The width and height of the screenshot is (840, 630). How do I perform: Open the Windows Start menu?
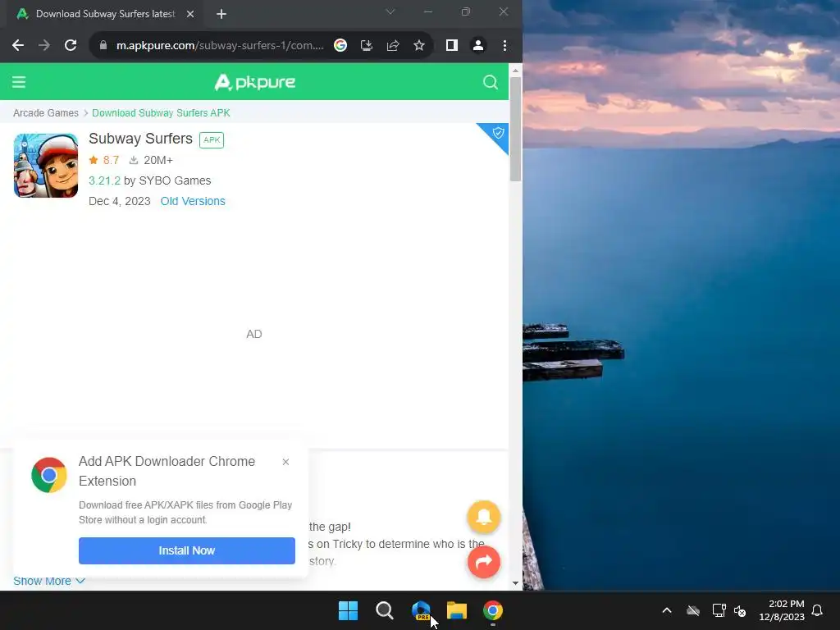[348, 610]
